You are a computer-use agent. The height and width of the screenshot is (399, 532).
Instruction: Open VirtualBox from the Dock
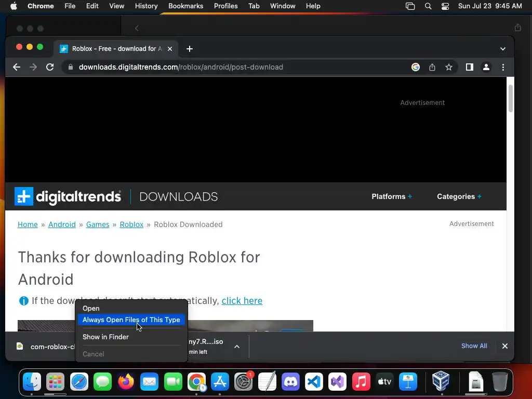click(x=441, y=381)
